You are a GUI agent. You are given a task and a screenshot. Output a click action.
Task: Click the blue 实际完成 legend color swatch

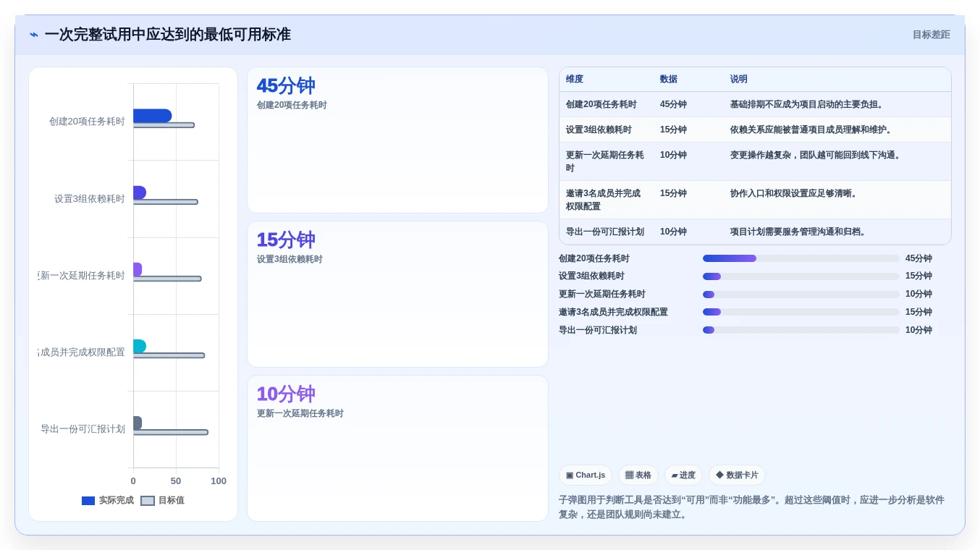(x=88, y=501)
